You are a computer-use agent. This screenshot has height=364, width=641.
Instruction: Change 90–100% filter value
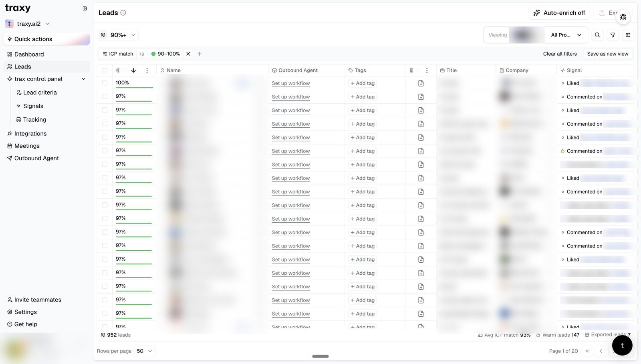pos(165,54)
